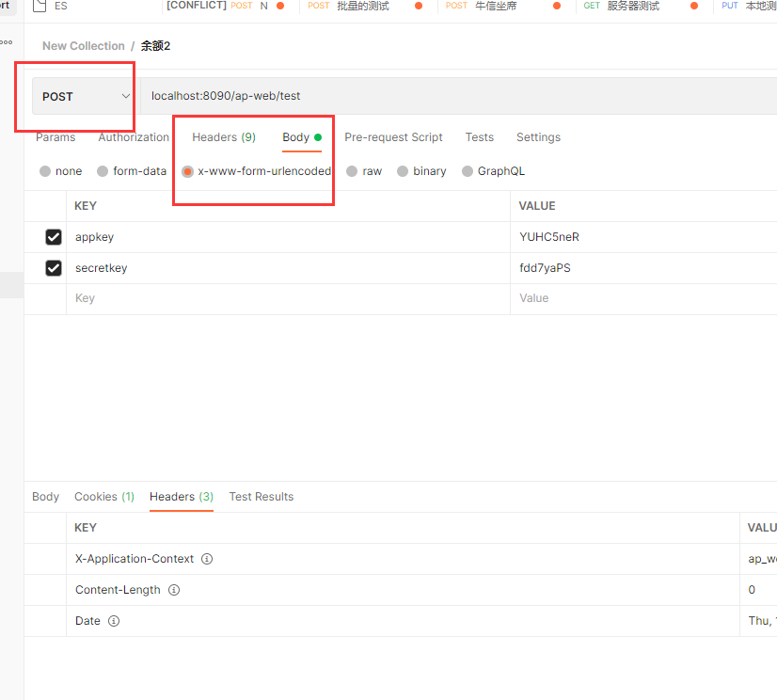Click the request URL input field
The image size is (777, 700).
tap(376, 95)
